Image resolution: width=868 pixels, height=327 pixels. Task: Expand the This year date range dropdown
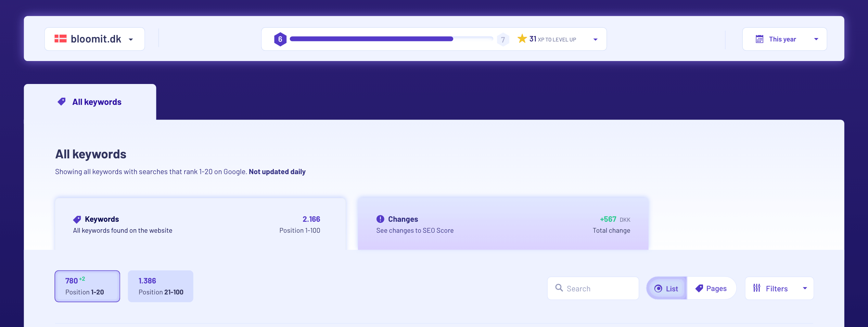click(x=816, y=39)
